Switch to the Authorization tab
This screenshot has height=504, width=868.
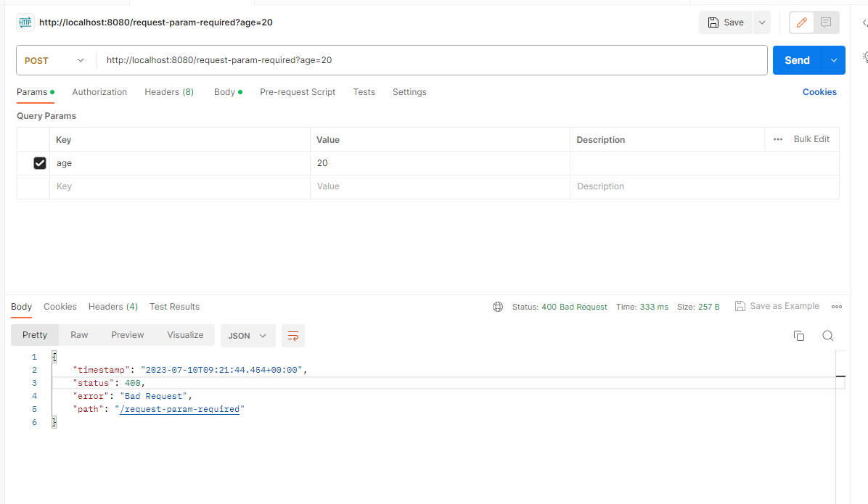(99, 92)
